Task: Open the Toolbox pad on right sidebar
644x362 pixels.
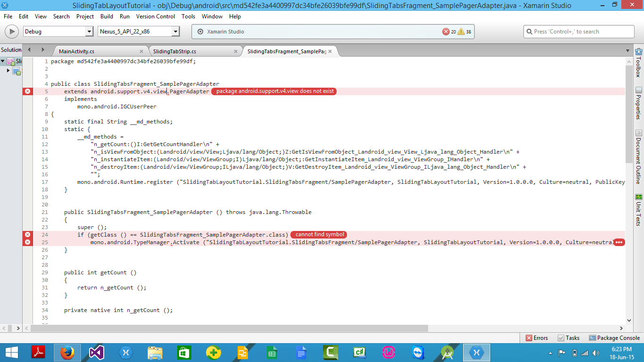Action: click(x=639, y=62)
